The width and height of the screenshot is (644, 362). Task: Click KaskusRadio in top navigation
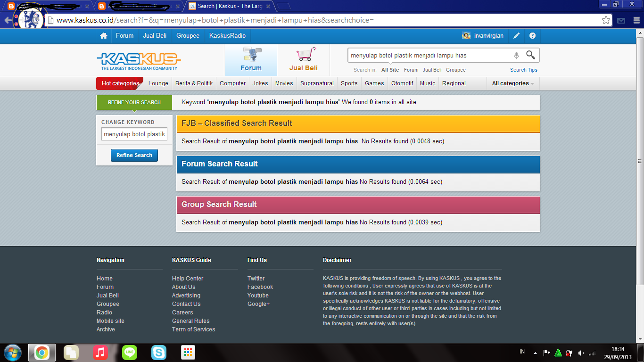point(228,36)
